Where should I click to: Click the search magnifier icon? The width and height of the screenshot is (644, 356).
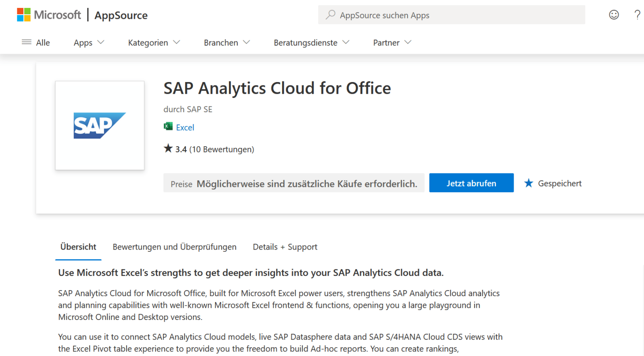[x=331, y=15]
